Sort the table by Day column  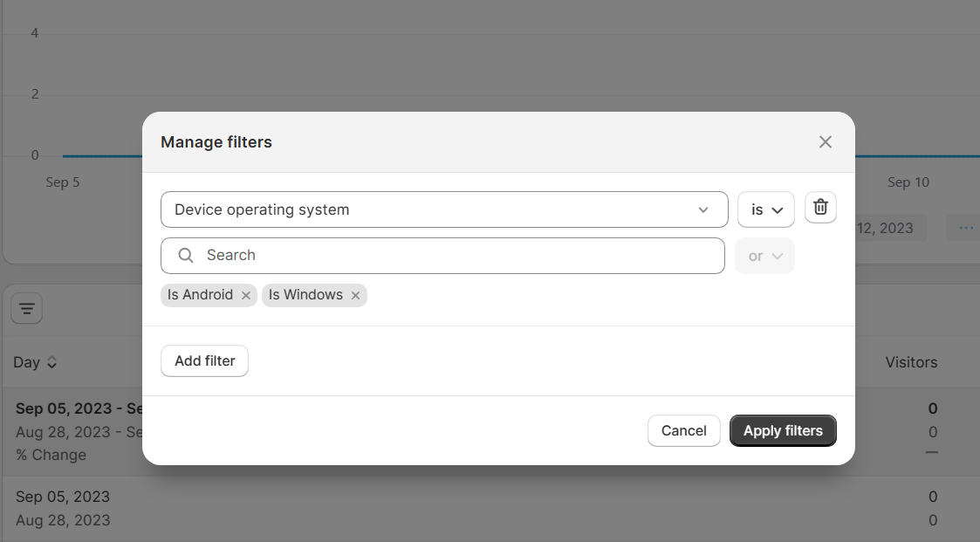pos(36,362)
